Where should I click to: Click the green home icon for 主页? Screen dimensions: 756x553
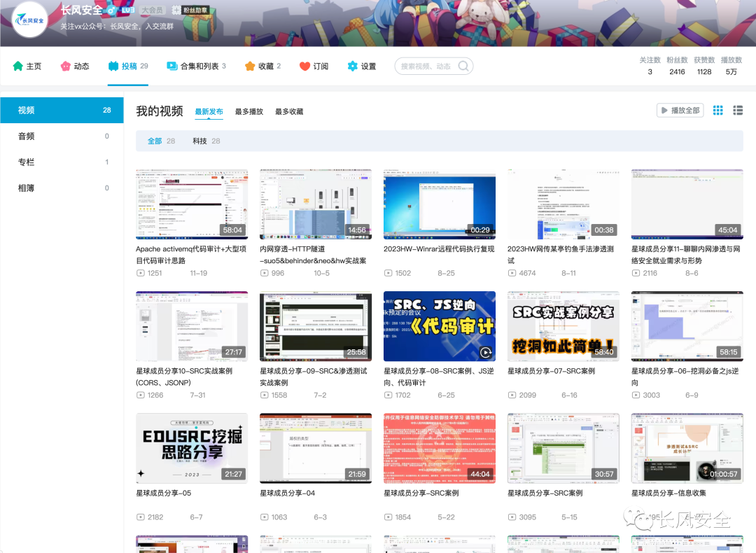pyautogui.click(x=17, y=66)
